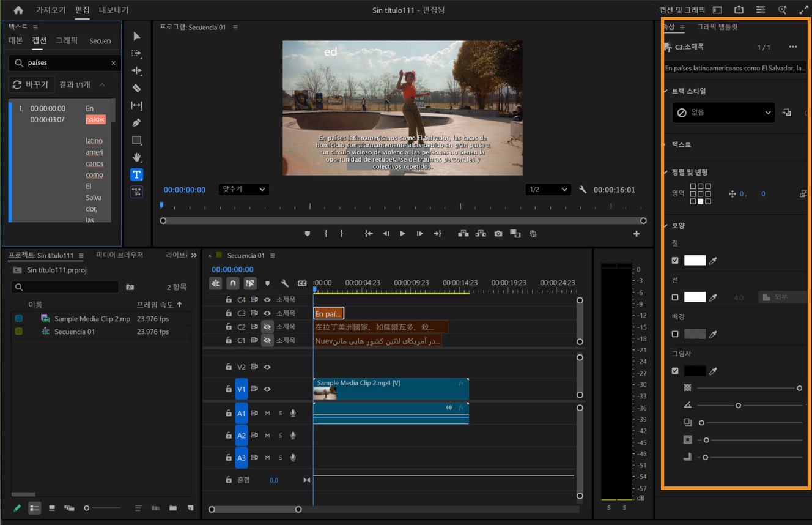
Task: Toggle visibility of C2 caption track
Action: pyautogui.click(x=267, y=327)
